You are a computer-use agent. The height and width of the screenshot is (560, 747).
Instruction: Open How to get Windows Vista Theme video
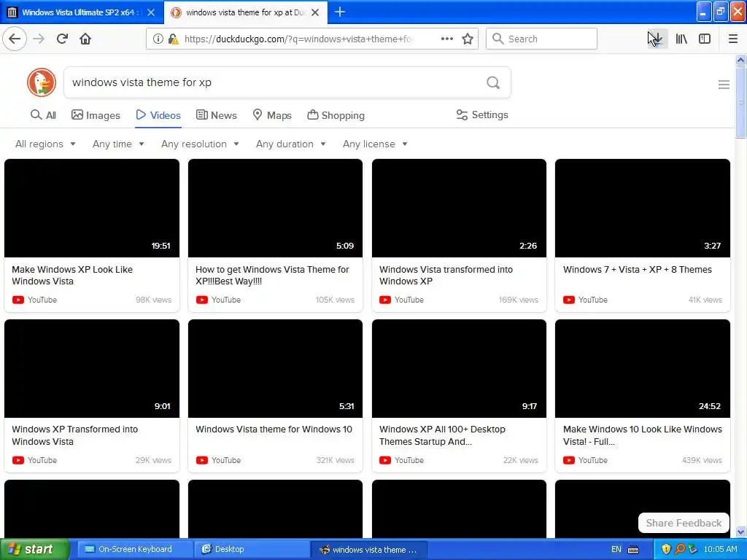coord(272,275)
